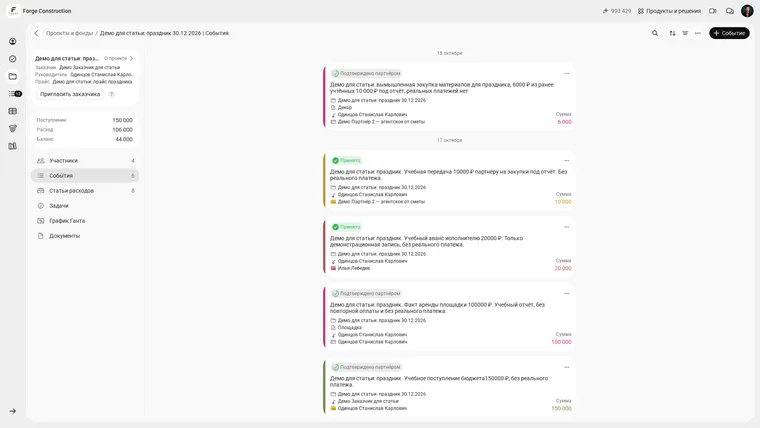This screenshot has height=428, width=760.
Task: Click Пригласить заказчика button
Action: point(70,95)
